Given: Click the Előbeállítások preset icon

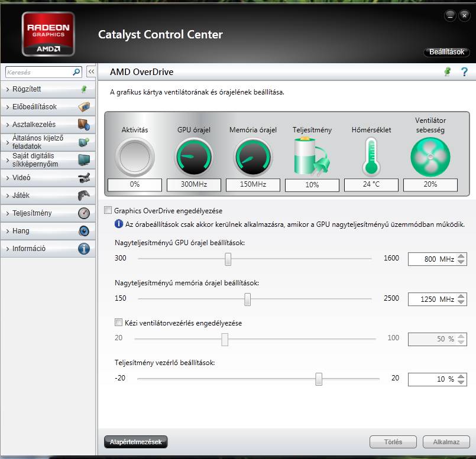Looking at the screenshot, I should (84, 107).
